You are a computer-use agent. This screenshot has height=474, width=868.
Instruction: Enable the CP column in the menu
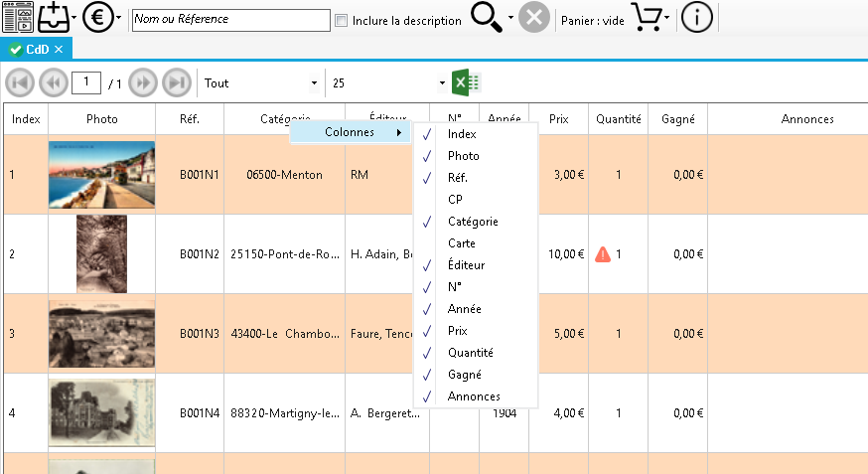pos(455,200)
